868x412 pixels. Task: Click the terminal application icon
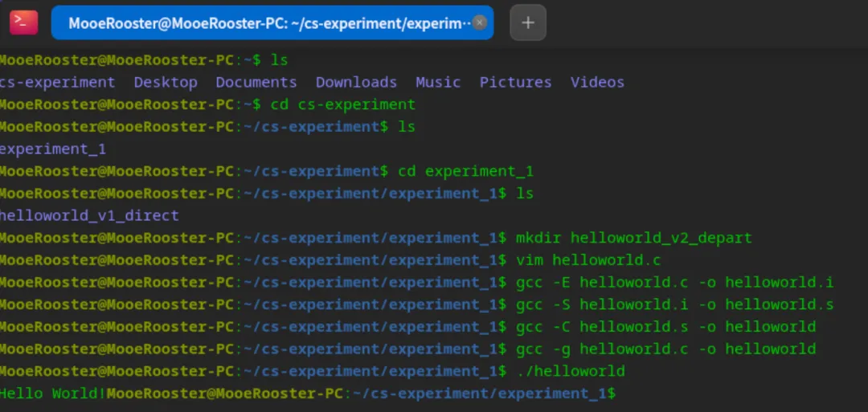tap(23, 22)
